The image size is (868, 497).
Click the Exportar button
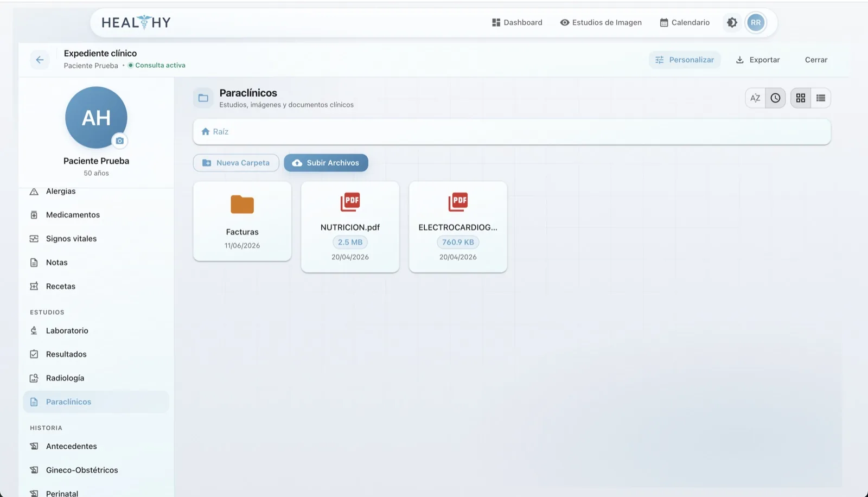(757, 60)
